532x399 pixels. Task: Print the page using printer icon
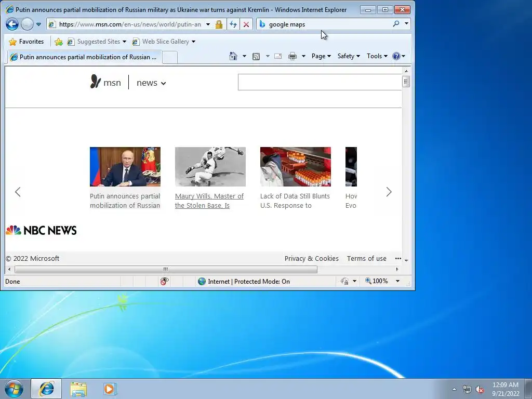(292, 56)
